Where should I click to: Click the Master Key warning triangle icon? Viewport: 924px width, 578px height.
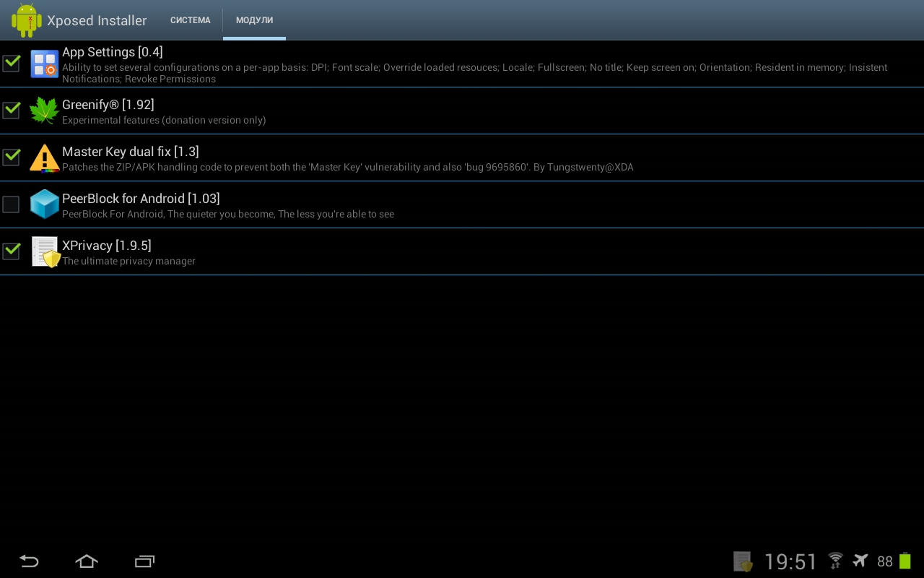pos(44,158)
